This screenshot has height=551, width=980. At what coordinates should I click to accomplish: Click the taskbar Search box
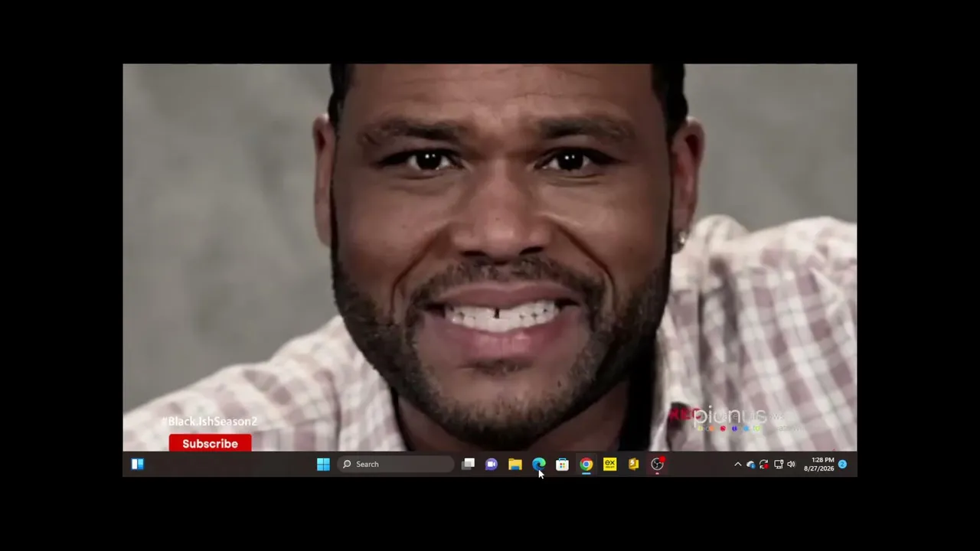click(x=396, y=464)
